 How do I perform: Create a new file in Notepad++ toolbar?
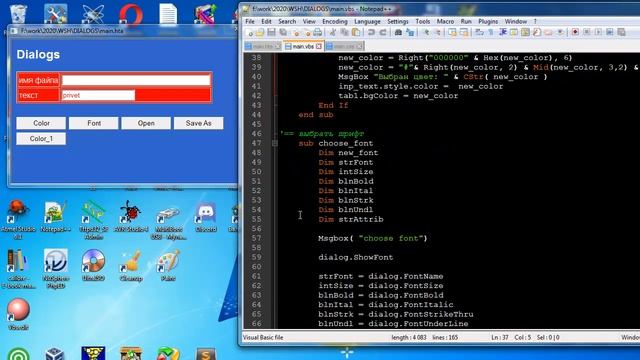point(250,32)
